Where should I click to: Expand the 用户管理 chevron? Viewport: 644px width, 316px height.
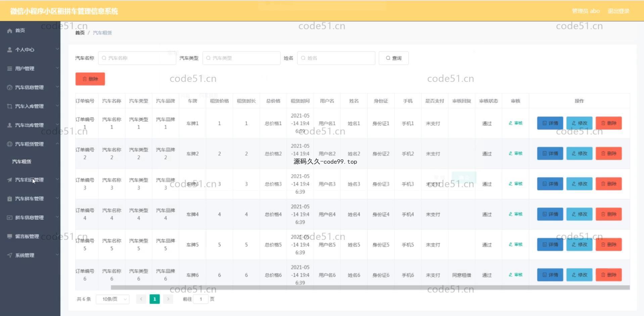pyautogui.click(x=57, y=68)
